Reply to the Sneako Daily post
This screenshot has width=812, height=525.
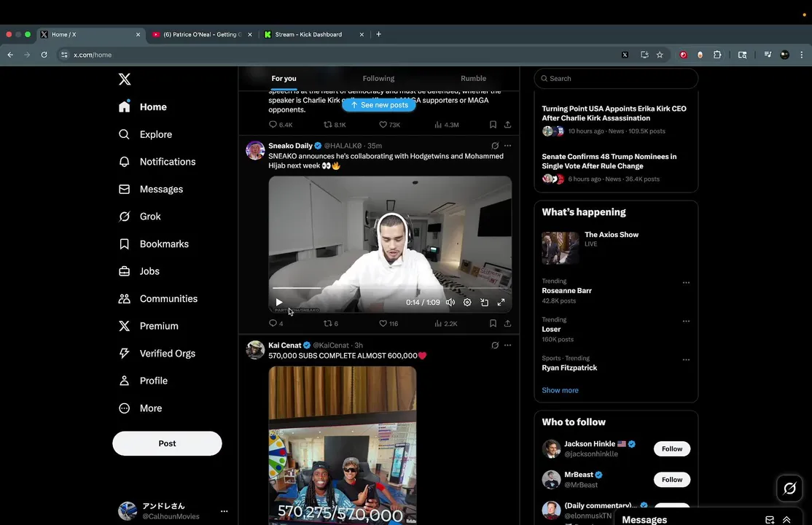pos(276,324)
